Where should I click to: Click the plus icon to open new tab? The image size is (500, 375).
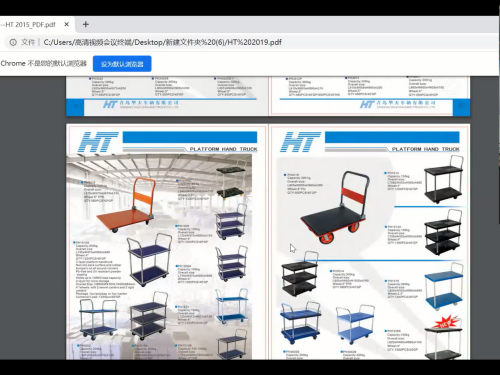click(86, 24)
